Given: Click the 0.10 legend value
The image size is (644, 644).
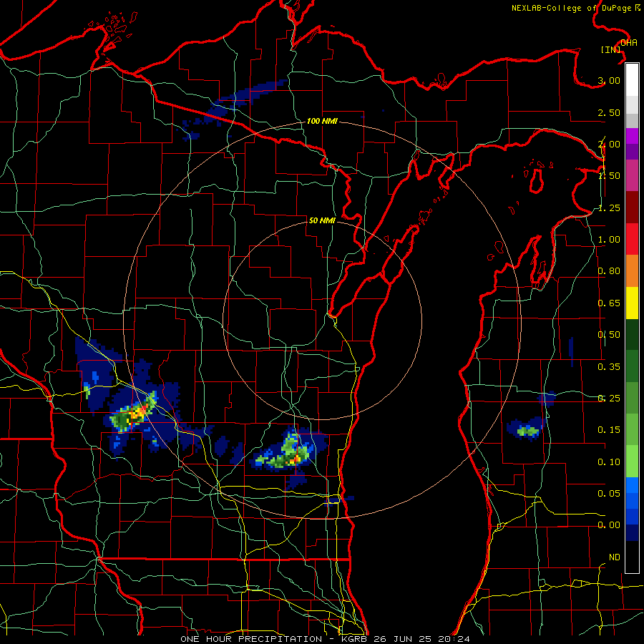Looking at the screenshot, I should point(609,462).
